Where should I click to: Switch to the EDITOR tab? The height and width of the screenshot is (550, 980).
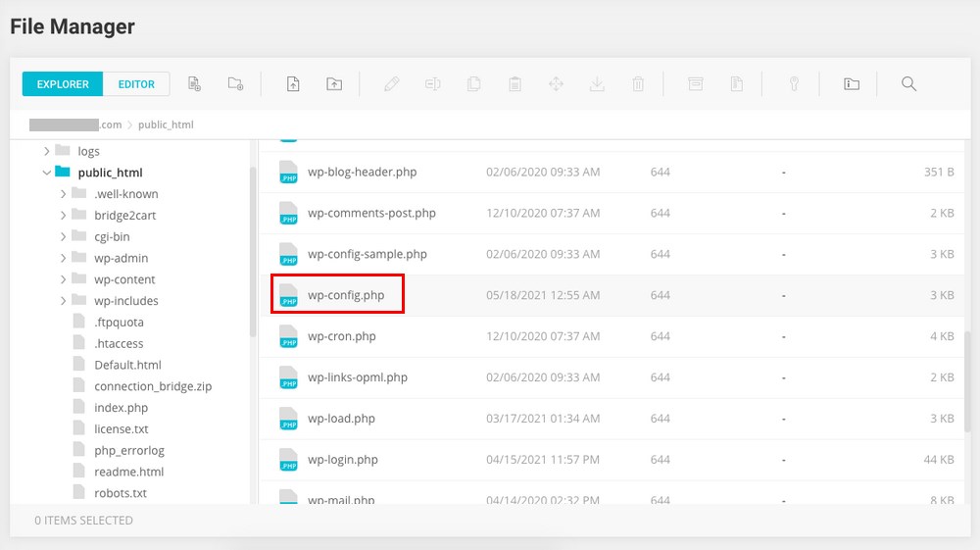(x=136, y=83)
